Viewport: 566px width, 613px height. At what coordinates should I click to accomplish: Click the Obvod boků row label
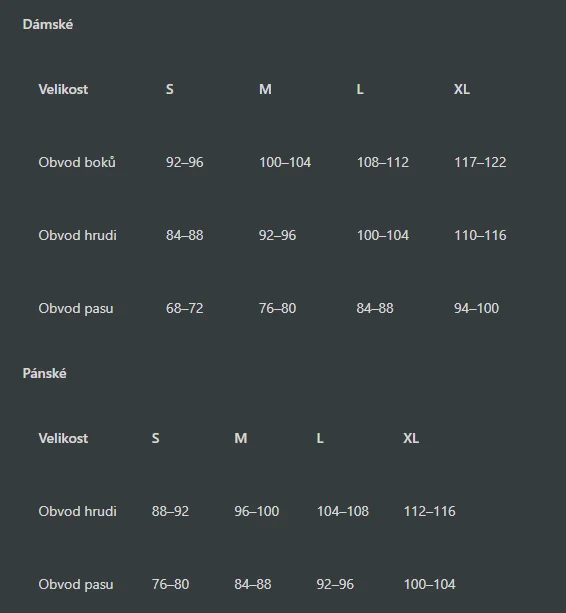click(77, 162)
